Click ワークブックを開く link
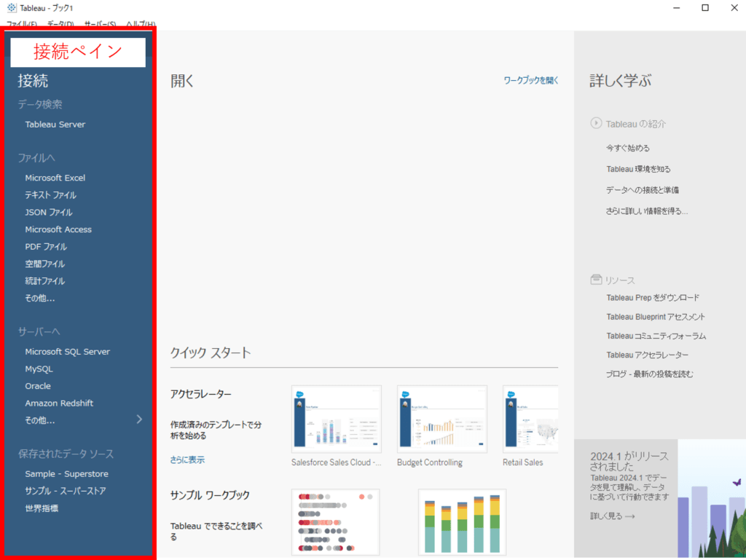Image resolution: width=746 pixels, height=560 pixels. pos(531,80)
